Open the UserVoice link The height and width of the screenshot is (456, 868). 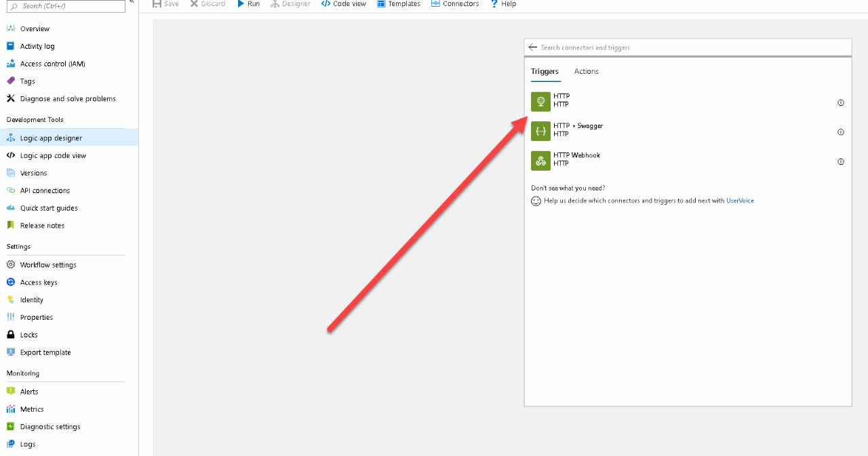click(x=740, y=201)
